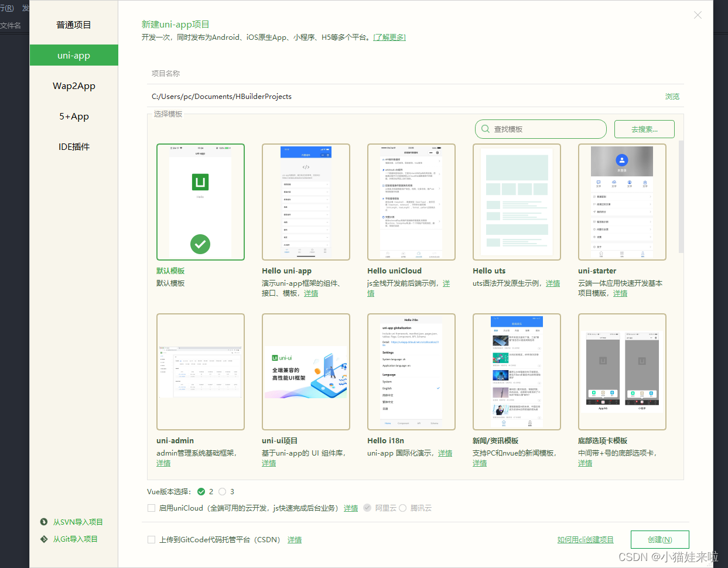Switch to the 5+App tab
This screenshot has height=568, width=728.
pos(74,116)
